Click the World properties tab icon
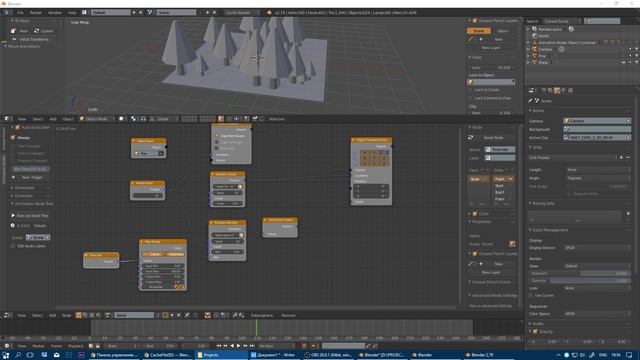This screenshot has width=640, height=360. click(564, 90)
